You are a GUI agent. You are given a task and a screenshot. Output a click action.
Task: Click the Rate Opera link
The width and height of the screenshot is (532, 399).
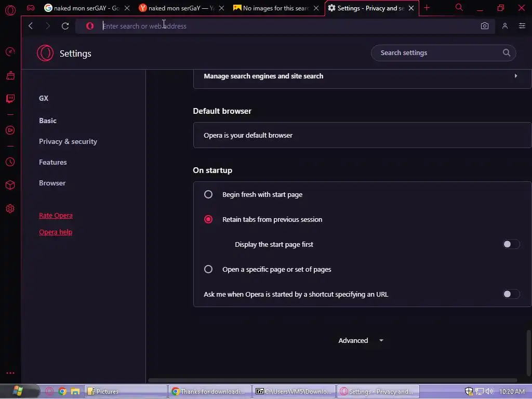coord(56,215)
